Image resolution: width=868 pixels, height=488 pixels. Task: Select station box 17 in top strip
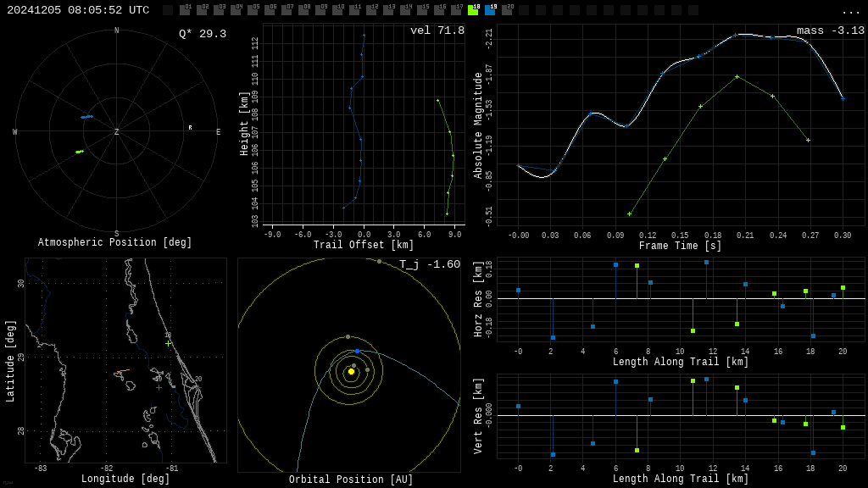click(455, 10)
